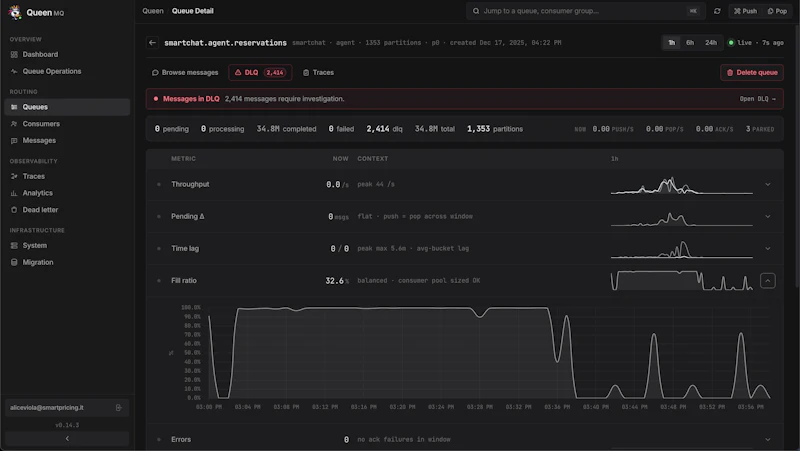Click the Pending Δ sparkline chart

[682, 218]
